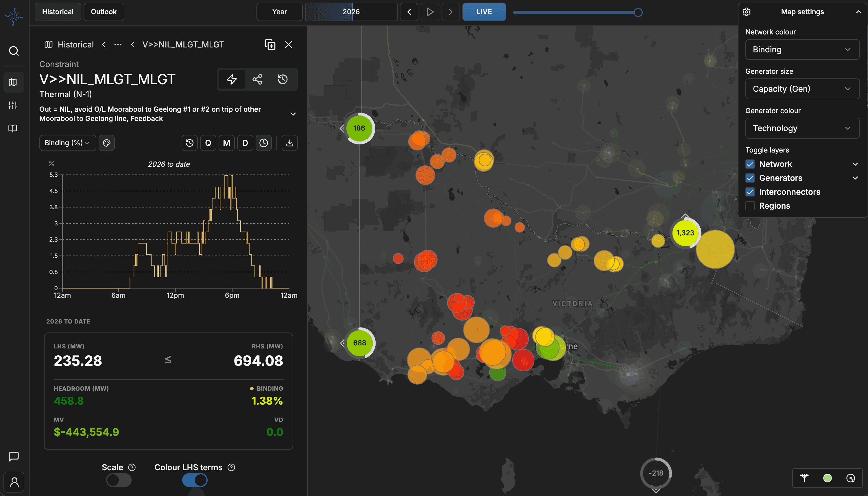Go to the next year

[x=451, y=12]
